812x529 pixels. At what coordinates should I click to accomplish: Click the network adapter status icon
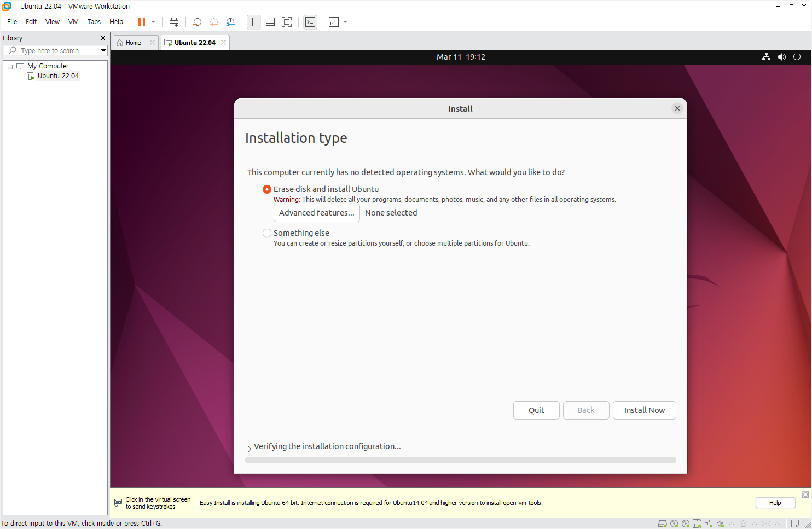pos(709,524)
